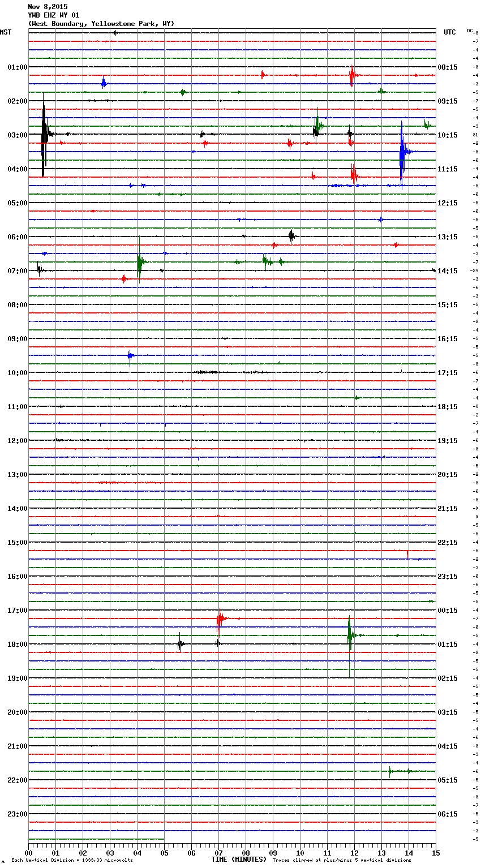Select the 23:00 MST row label

click(x=17, y=814)
